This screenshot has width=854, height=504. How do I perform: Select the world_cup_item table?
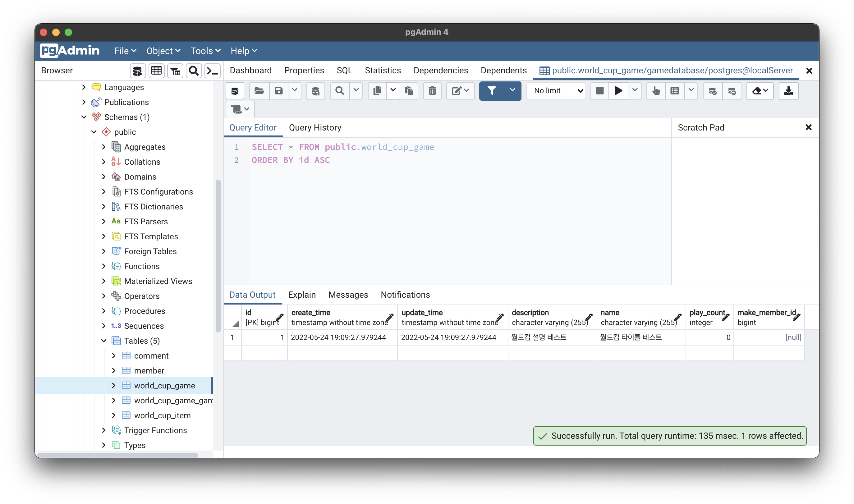(x=162, y=415)
